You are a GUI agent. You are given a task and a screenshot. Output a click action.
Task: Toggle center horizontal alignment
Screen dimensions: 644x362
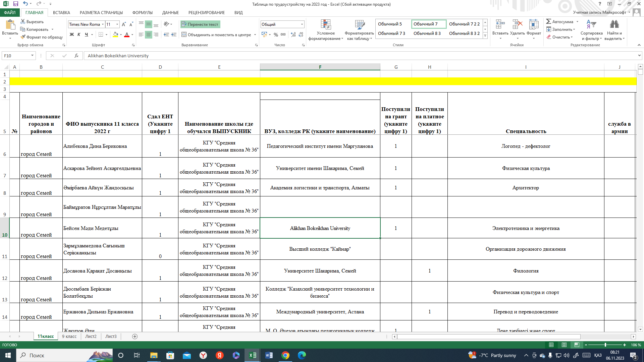(149, 35)
